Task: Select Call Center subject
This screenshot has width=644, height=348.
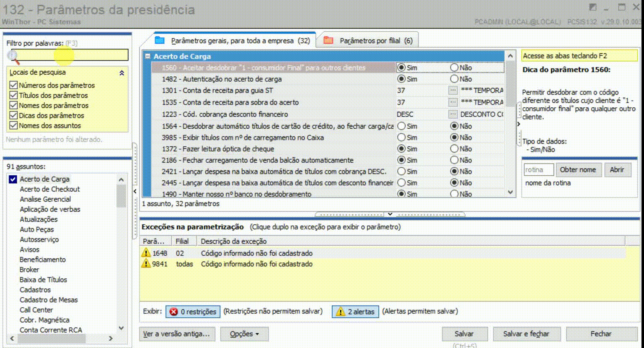Action: pos(37,310)
